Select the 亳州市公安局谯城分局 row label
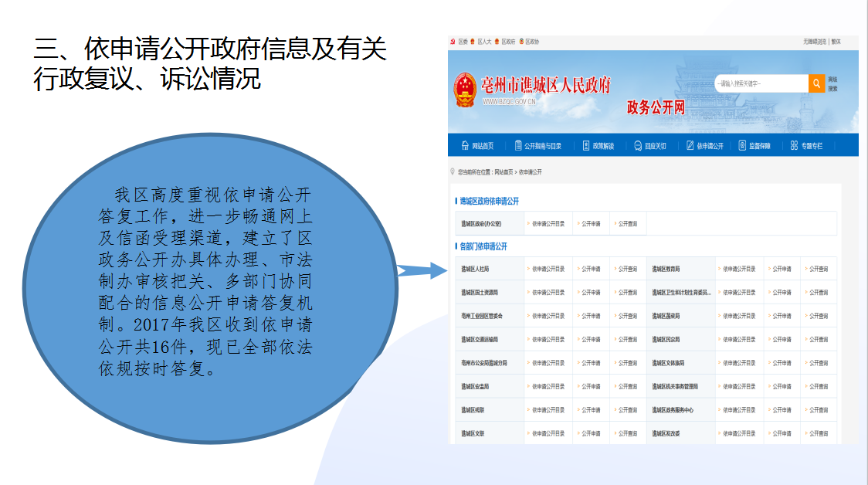The width and height of the screenshot is (868, 485). [x=484, y=363]
